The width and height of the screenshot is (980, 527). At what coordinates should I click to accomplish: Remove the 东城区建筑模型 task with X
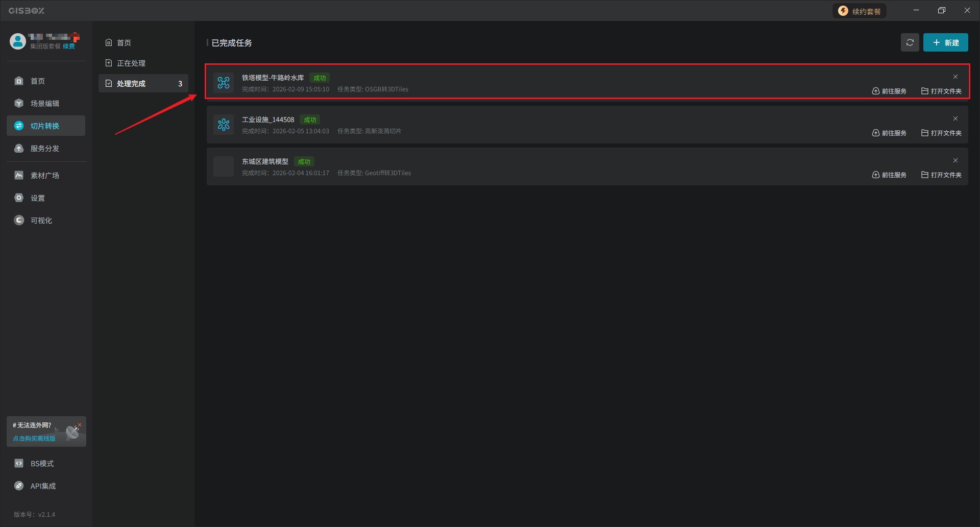coord(955,160)
